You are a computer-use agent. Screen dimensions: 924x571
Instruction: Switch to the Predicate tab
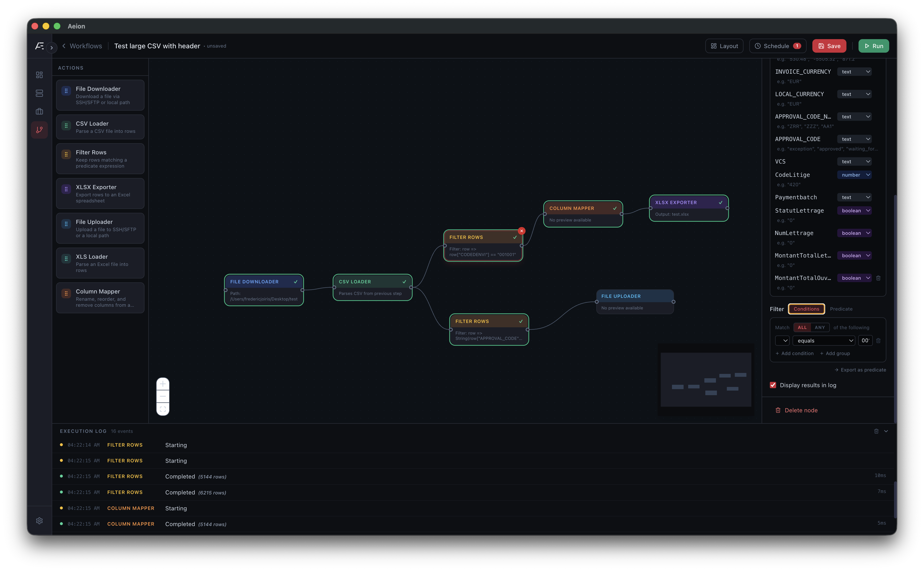[841, 309]
